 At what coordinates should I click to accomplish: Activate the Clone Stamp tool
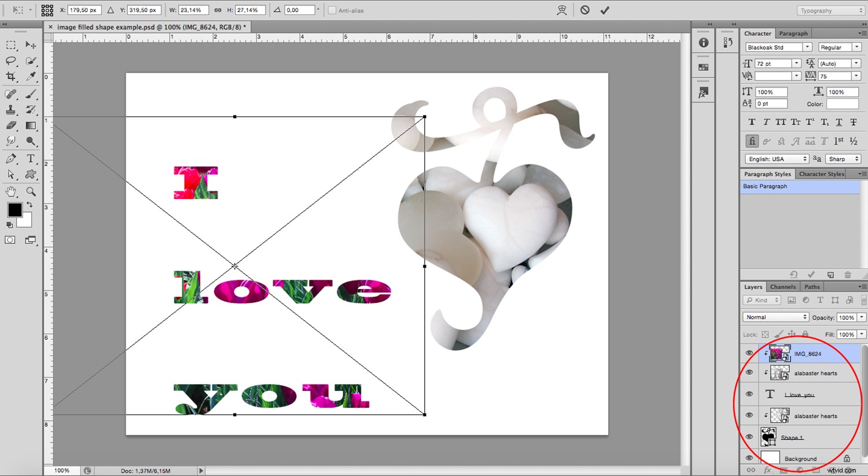point(10,109)
